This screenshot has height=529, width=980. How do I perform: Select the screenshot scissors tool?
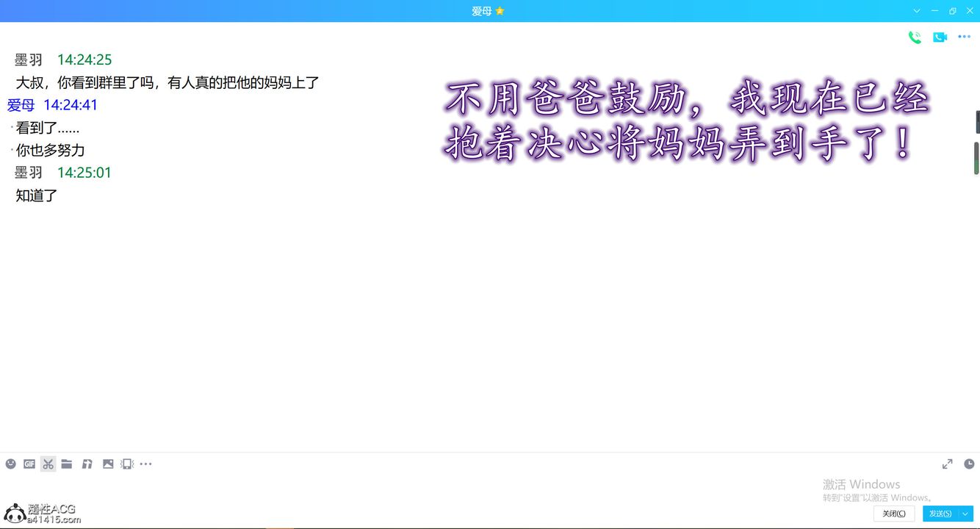48,464
